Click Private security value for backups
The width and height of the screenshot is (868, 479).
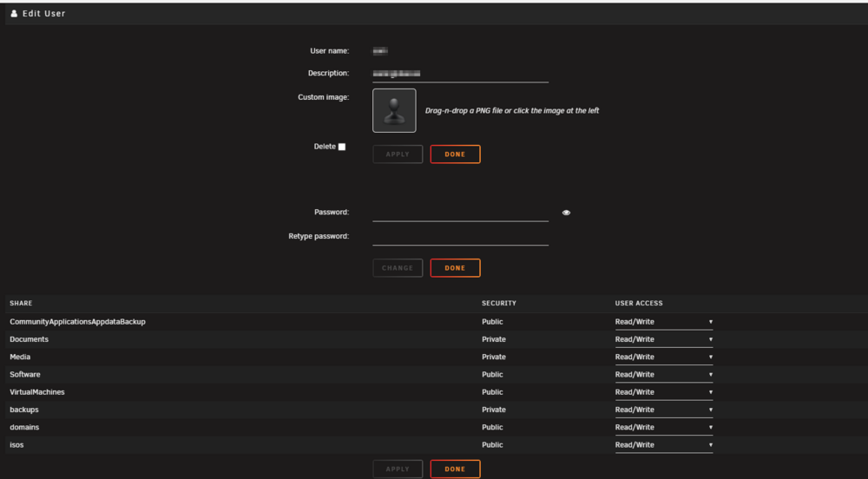pyautogui.click(x=494, y=410)
